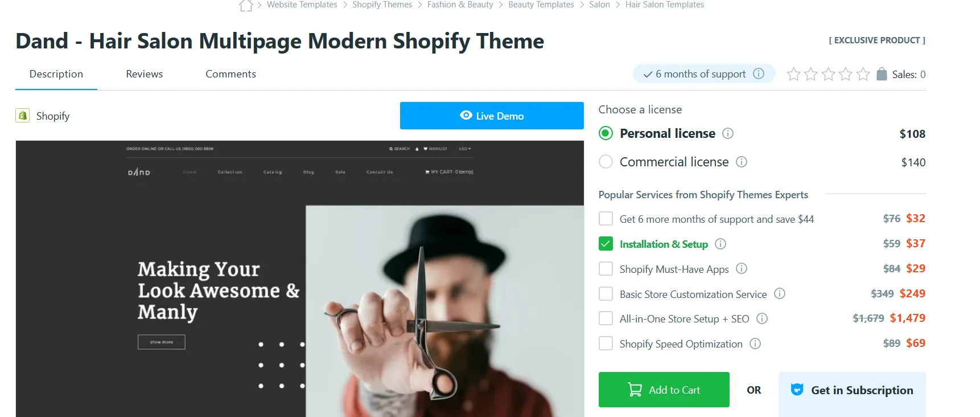This screenshot has width=980, height=417.
Task: Show info for Basic Store Customization Service
Action: tap(780, 293)
